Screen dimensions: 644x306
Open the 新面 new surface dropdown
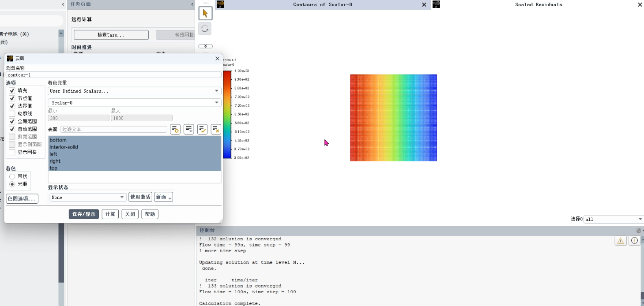click(x=163, y=197)
